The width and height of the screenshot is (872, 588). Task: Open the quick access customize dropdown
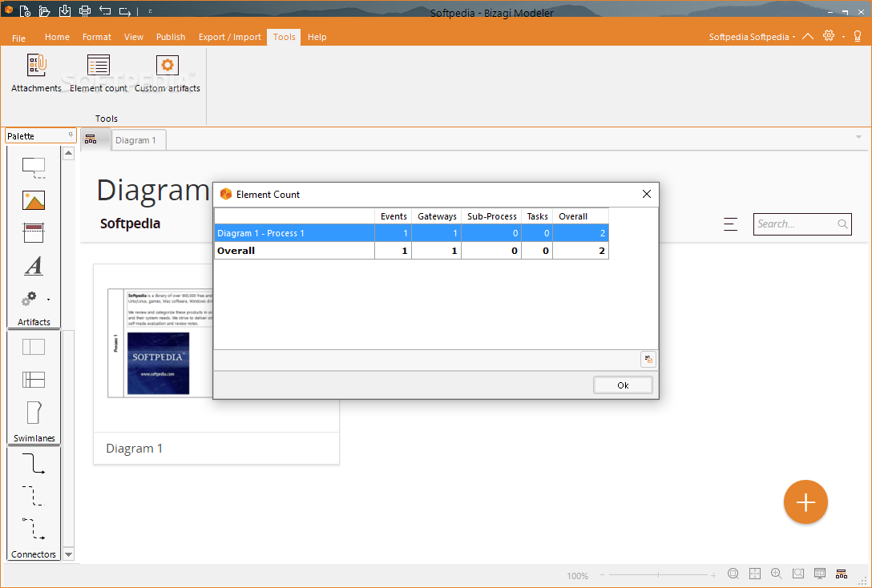(x=150, y=11)
